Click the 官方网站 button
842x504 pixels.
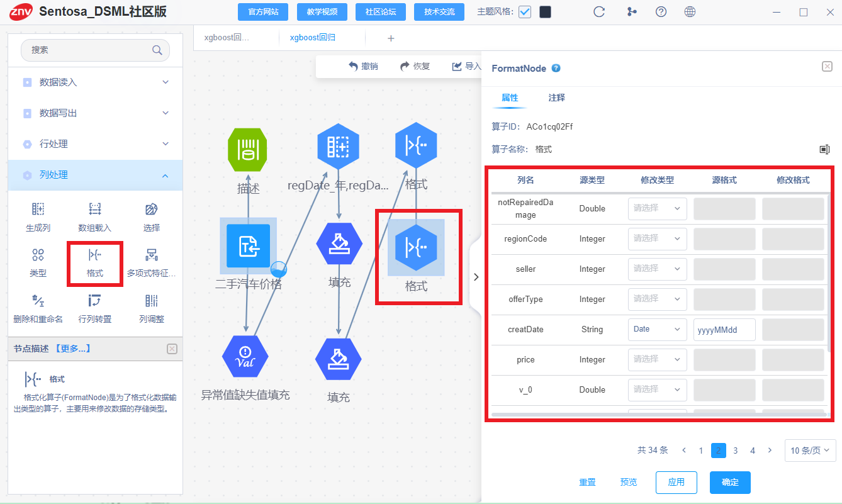click(263, 12)
